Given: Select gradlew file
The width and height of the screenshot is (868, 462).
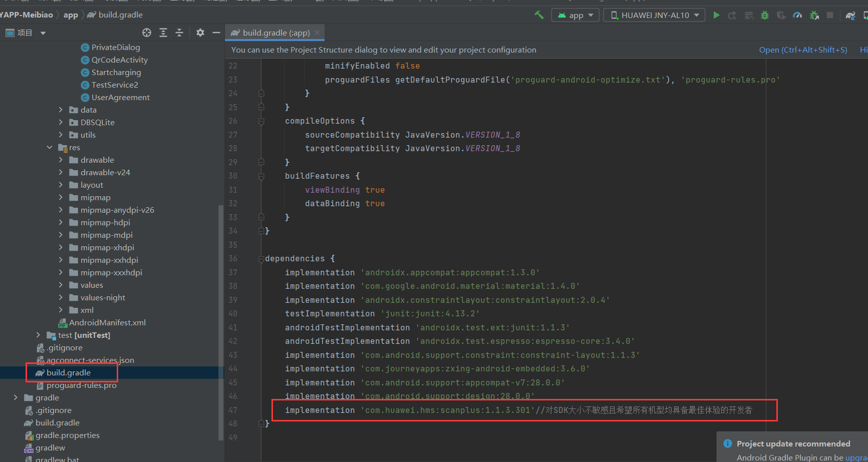Looking at the screenshot, I should 50,447.
